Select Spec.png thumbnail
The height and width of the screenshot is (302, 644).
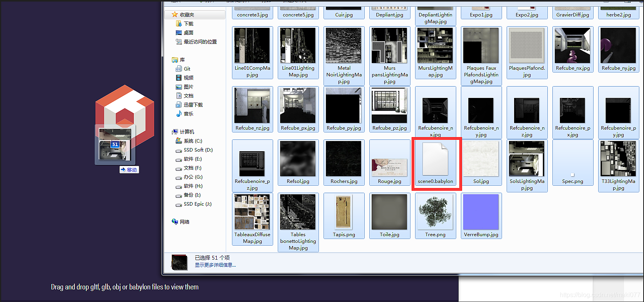572,175
